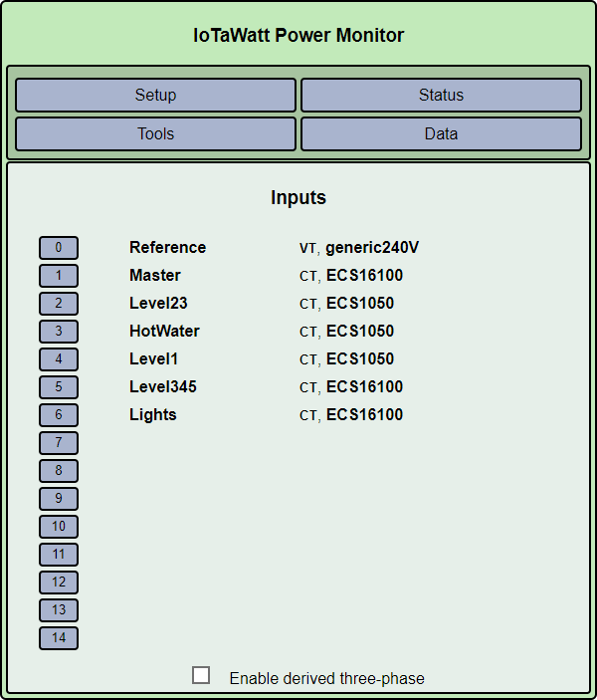Select input 2 Level23 button

click(59, 304)
